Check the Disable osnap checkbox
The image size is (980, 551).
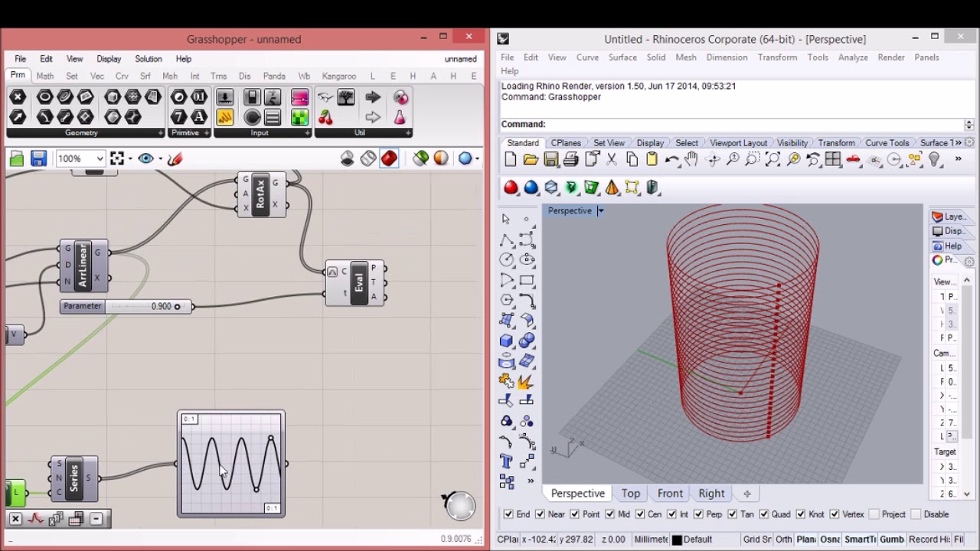pyautogui.click(x=915, y=514)
